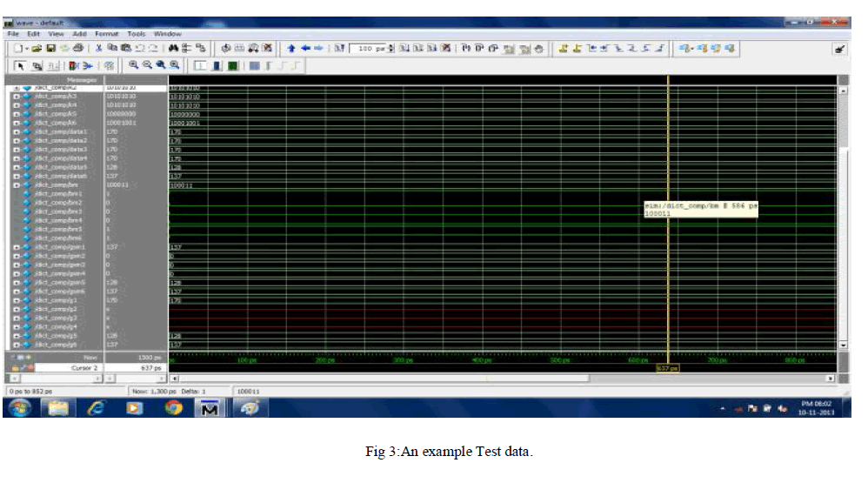The image size is (868, 483).
Task: Click the Save floppy disk icon
Action: (51, 49)
